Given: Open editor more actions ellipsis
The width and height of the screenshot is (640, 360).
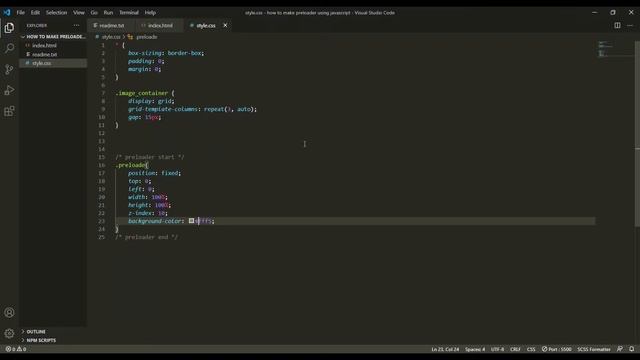Looking at the screenshot, I should (630, 25).
